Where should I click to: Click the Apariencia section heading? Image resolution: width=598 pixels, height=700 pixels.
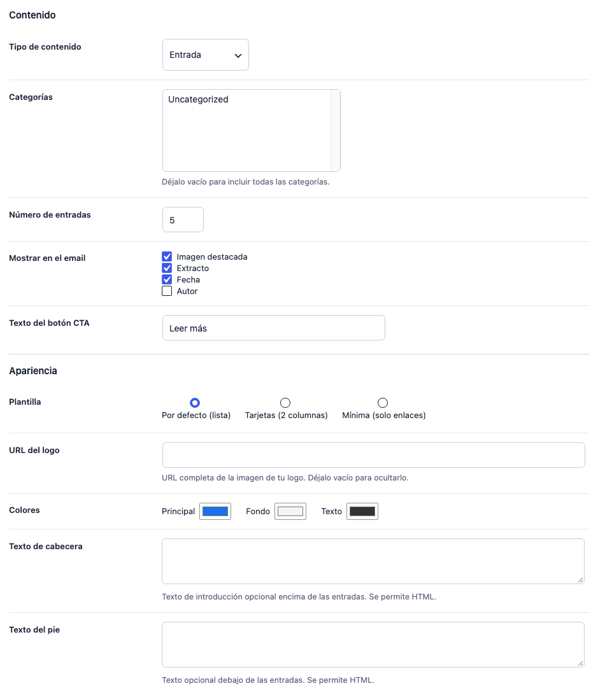(33, 371)
